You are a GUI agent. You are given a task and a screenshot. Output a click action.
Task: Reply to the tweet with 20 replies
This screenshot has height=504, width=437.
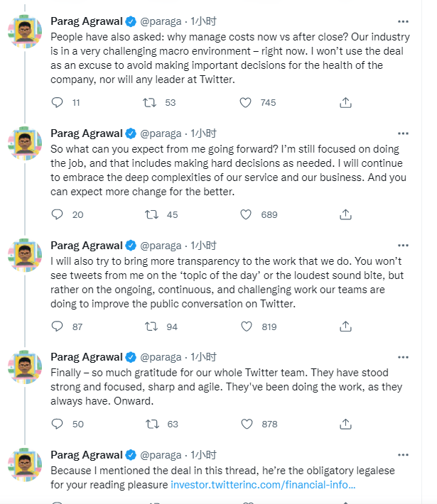(x=58, y=214)
